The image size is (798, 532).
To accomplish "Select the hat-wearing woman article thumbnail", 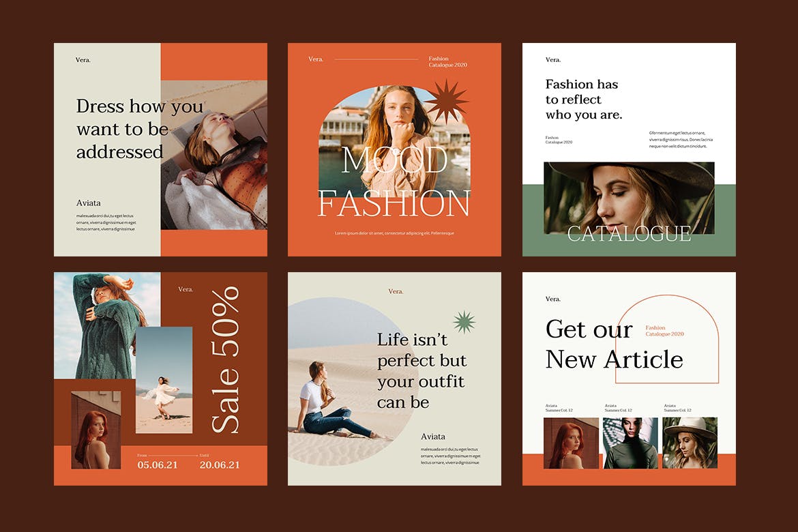I will [690, 443].
